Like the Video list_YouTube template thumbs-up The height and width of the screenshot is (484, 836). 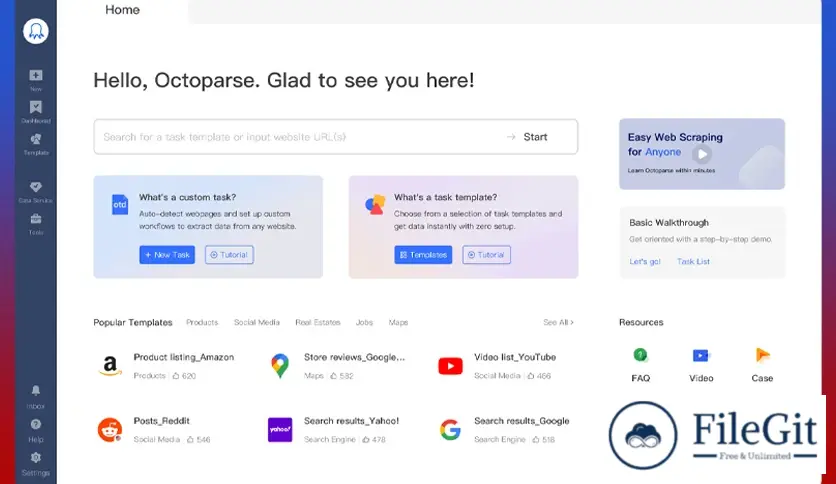530,376
